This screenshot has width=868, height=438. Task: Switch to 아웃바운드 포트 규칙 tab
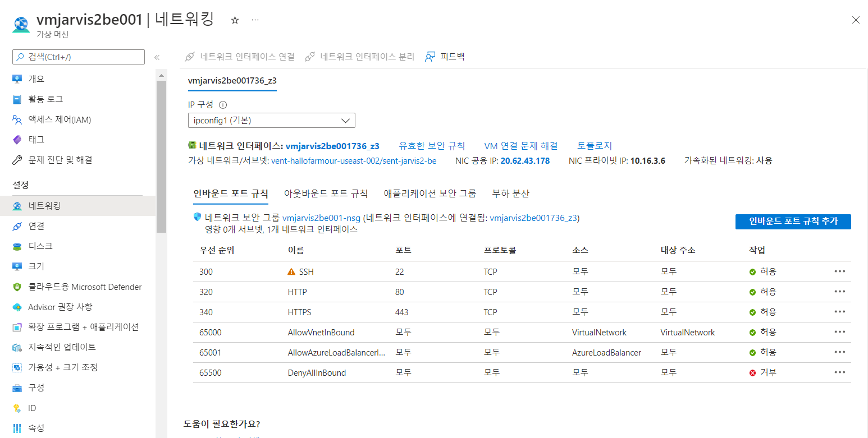pos(326,193)
